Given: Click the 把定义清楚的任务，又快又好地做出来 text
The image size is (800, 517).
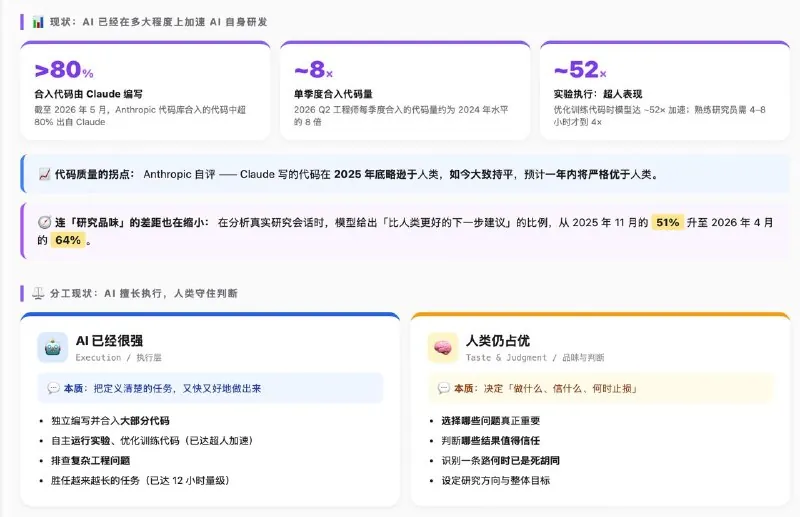Looking at the screenshot, I should pyautogui.click(x=177, y=388).
